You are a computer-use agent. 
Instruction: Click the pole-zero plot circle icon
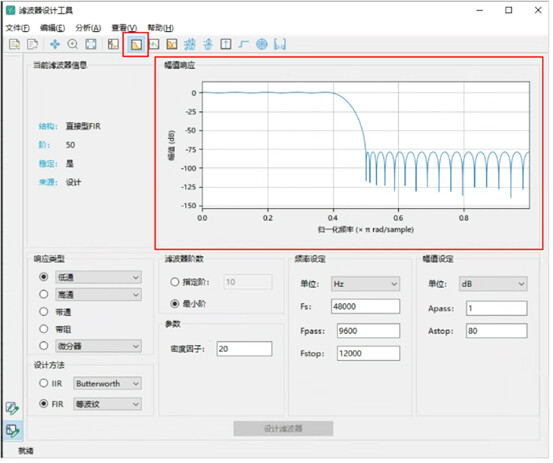click(x=262, y=44)
